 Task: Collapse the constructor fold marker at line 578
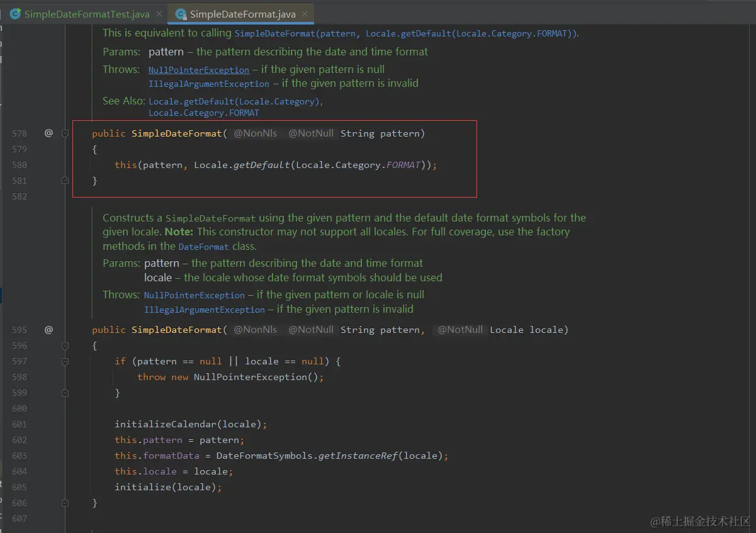point(65,133)
